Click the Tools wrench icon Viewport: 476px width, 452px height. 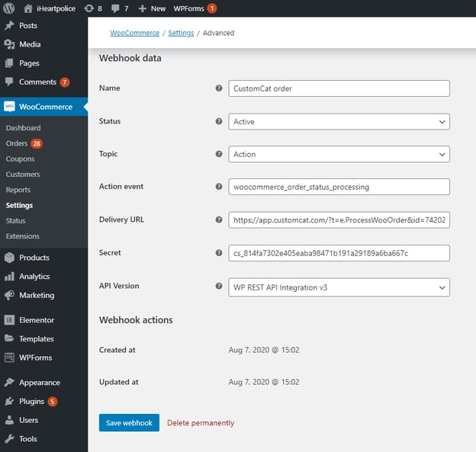point(9,438)
